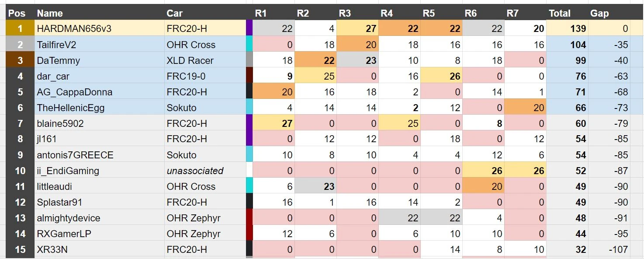This screenshot has height=259, width=644.
Task: Click the italic unassociated car cell
Action: 205,171
